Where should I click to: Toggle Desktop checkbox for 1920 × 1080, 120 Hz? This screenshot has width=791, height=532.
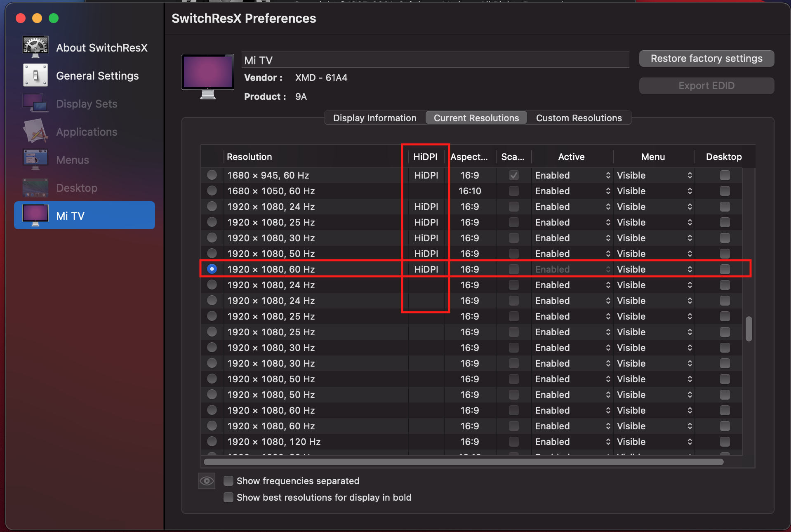725,442
